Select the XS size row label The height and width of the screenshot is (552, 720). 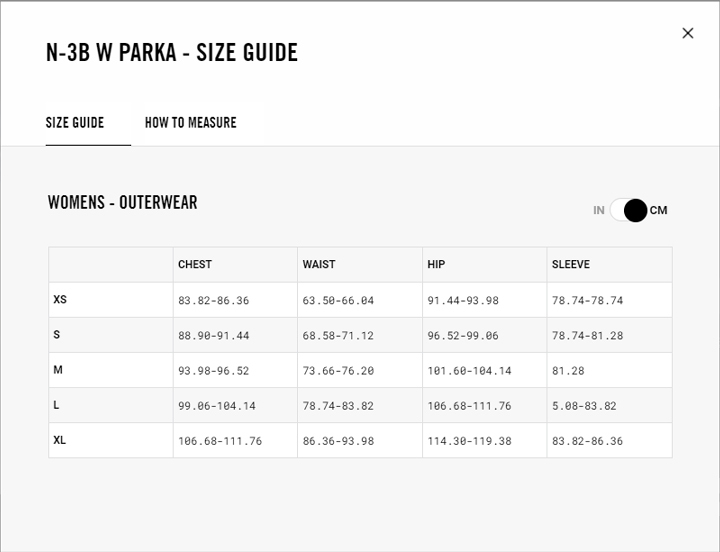pos(60,299)
